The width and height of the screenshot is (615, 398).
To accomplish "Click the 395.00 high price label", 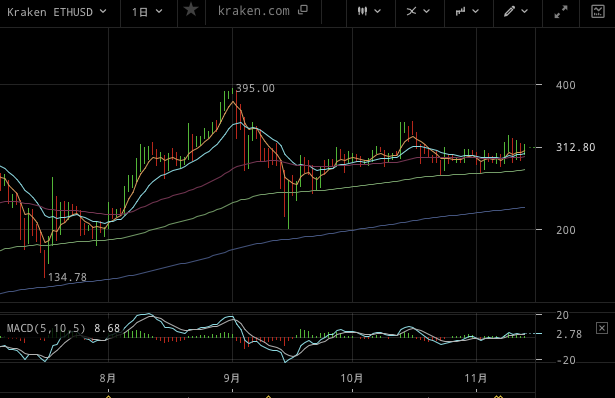I will click(x=255, y=89).
